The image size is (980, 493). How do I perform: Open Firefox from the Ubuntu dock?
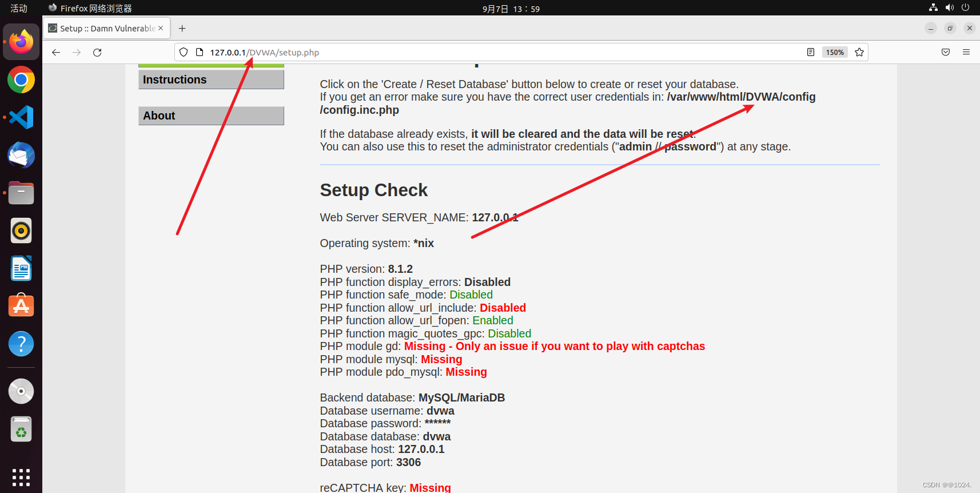click(x=21, y=42)
